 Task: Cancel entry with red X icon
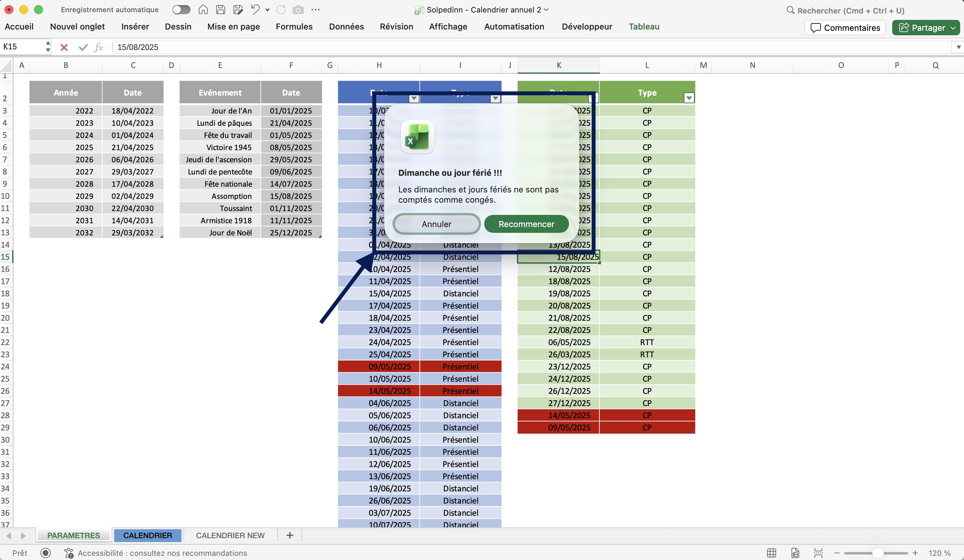64,47
